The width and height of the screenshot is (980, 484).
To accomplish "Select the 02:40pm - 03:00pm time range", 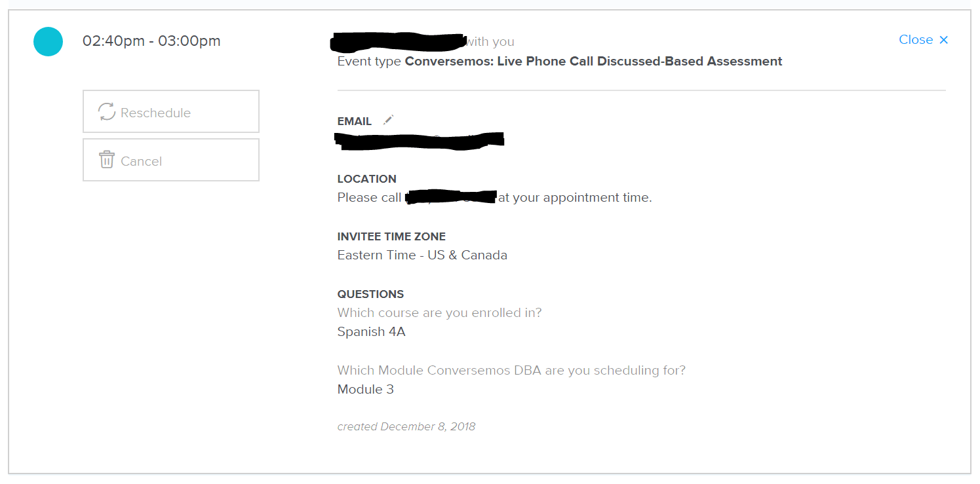I will coord(151,41).
